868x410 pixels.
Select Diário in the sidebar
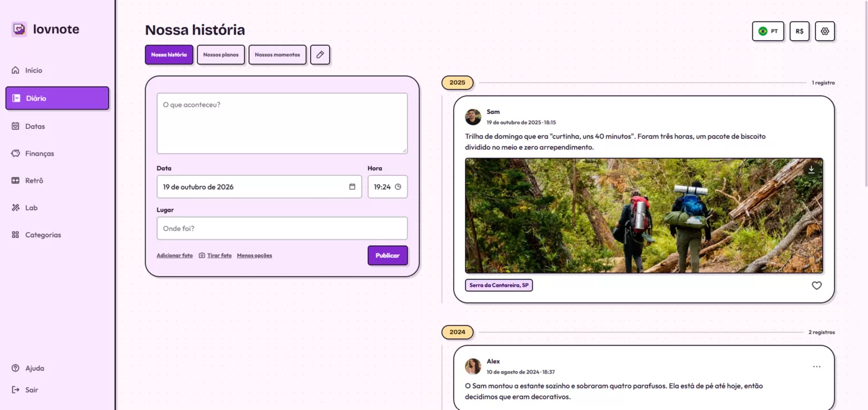coord(57,98)
